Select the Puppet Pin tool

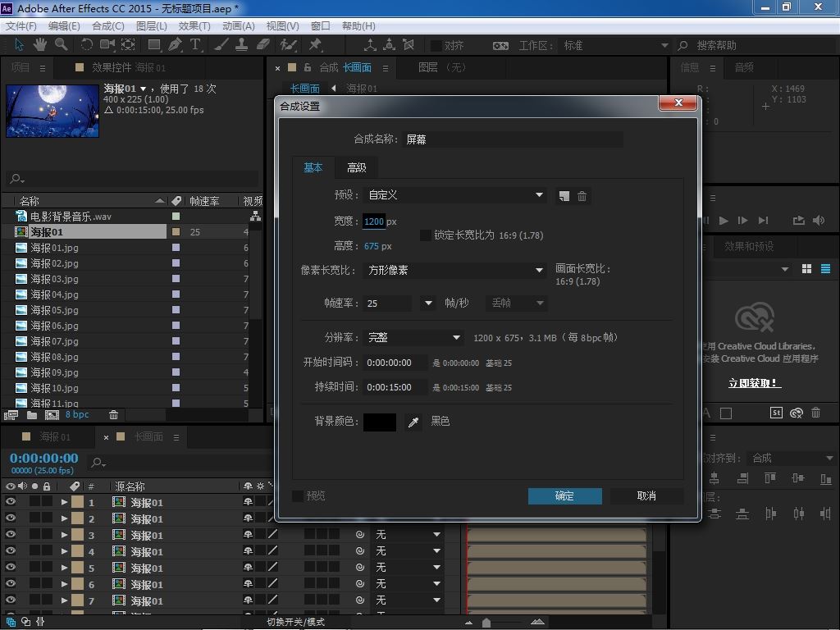pos(315,44)
